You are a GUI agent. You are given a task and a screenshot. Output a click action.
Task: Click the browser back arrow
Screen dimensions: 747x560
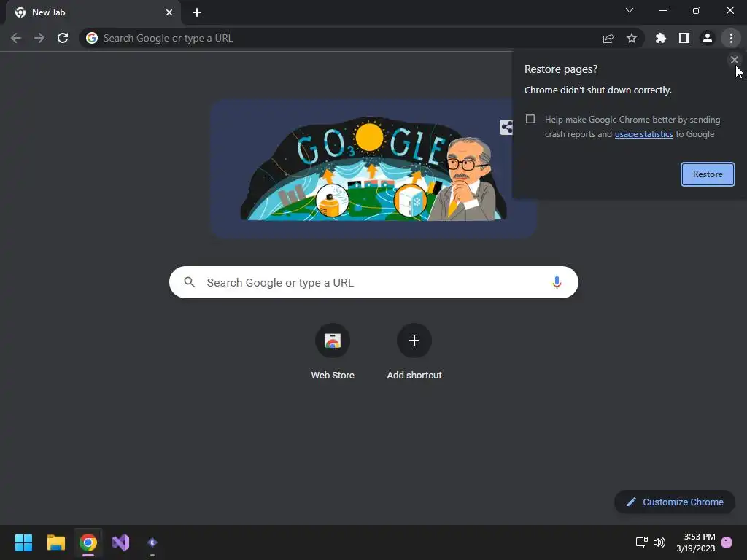[16, 38]
